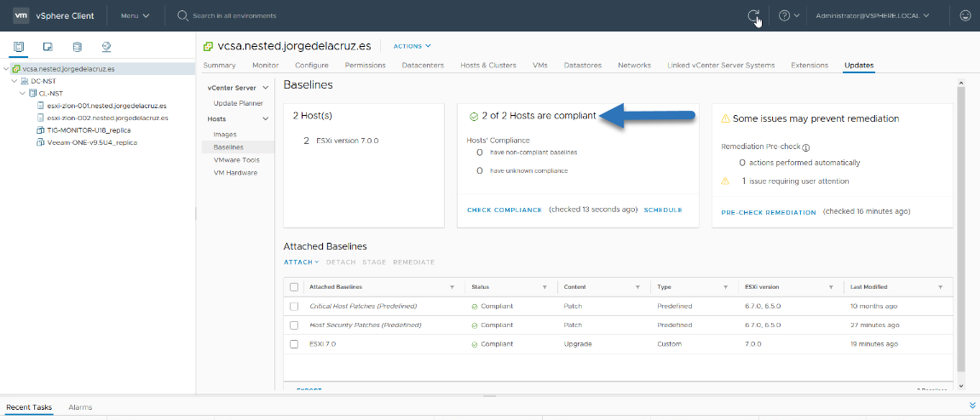Collapse the vCenter Server section
980x420 pixels.
(266, 88)
